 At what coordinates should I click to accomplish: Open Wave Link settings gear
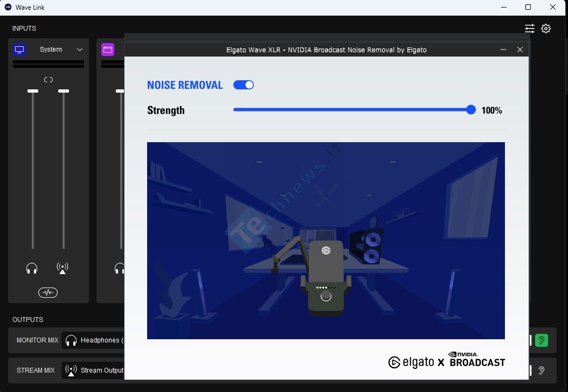(546, 29)
